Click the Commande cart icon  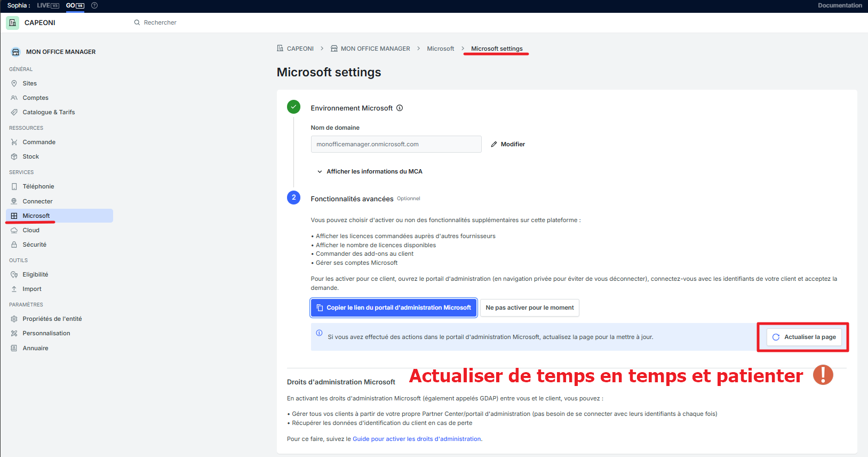(14, 142)
